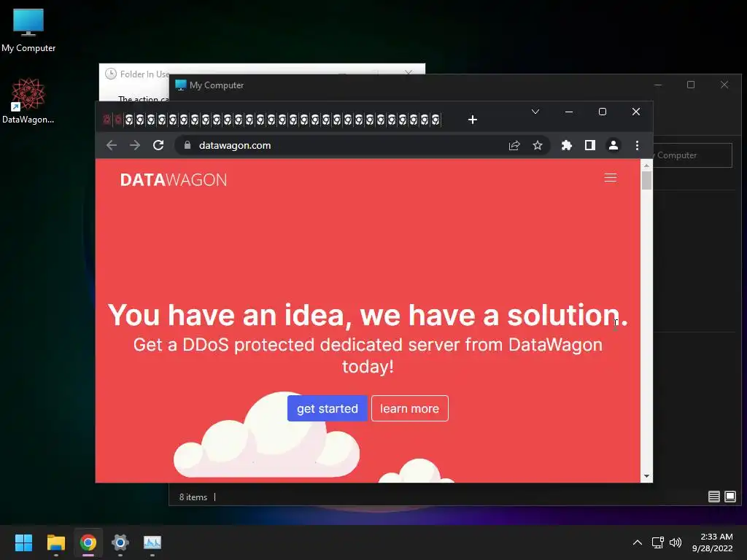This screenshot has height=560, width=747.
Task: Open DataWagon desktop shortcut
Action: point(28,101)
